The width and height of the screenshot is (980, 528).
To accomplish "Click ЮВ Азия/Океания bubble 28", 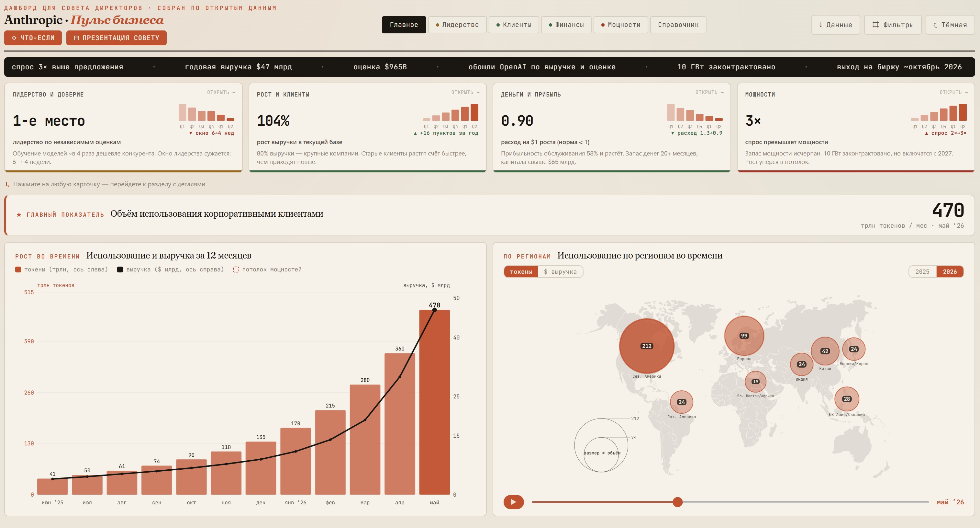I will 846,398.
